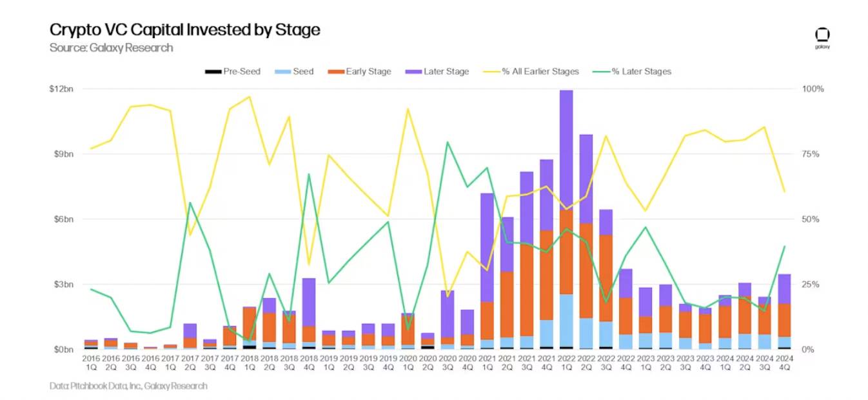This screenshot has height=400, width=868.
Task: Select the % All Earlier Stages legend line
Action: 531,72
